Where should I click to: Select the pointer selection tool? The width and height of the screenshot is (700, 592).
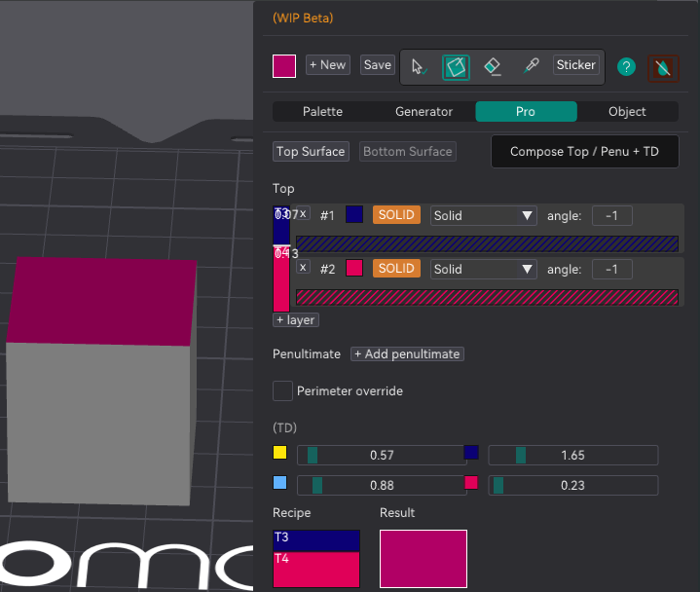[419, 67]
